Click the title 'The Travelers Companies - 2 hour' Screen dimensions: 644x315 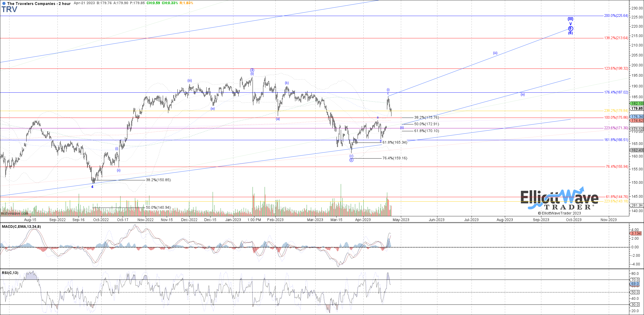click(39, 4)
